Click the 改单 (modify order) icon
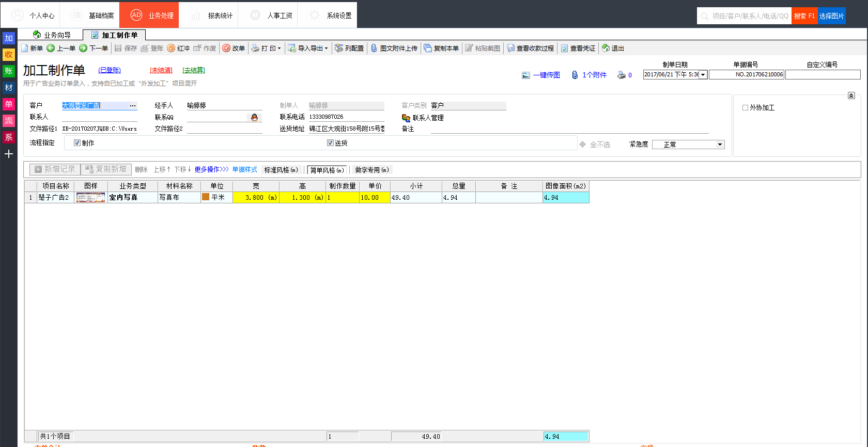Screen dimensions: 868x447 coord(226,48)
